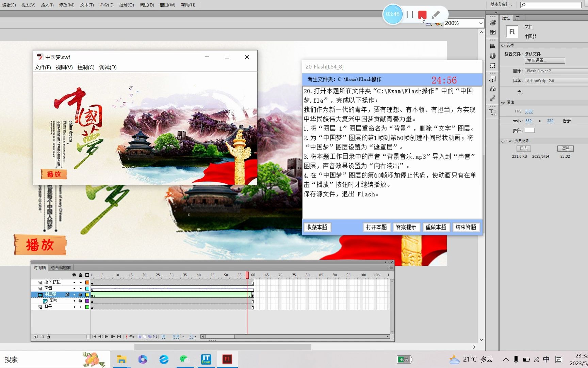Open the Motion Presets panel icon

(492, 98)
